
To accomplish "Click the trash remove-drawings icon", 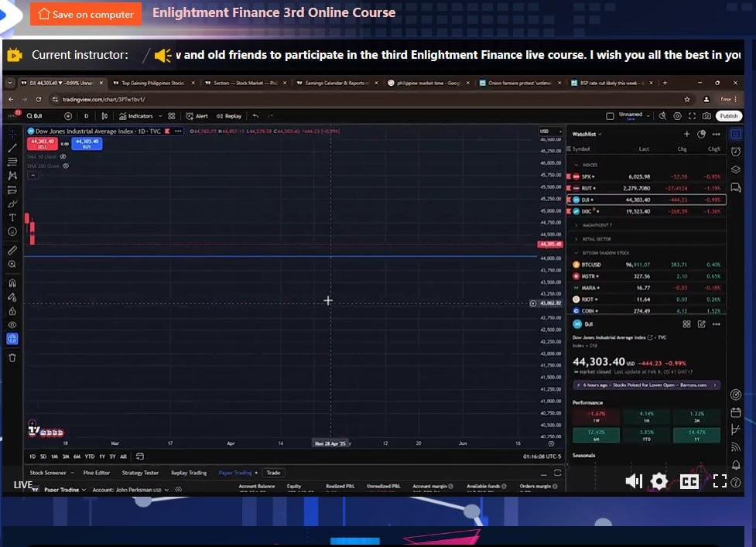I will (x=12, y=357).
